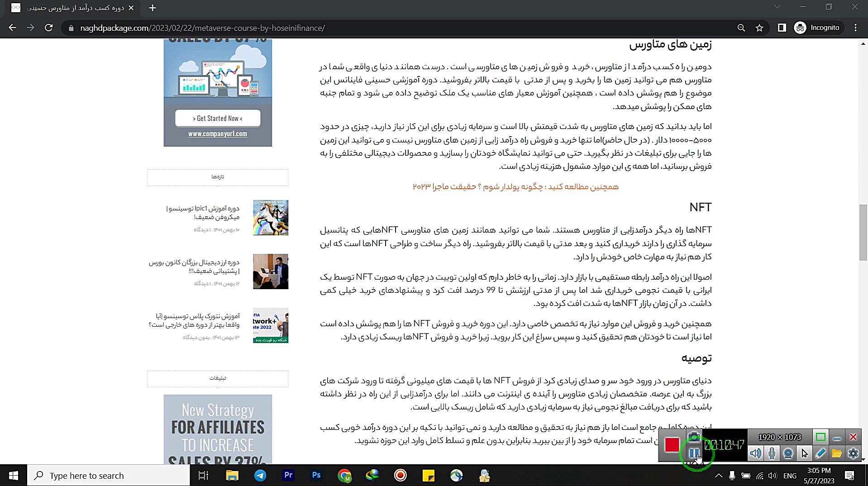
Task: Bookmark this page with the star icon
Action: (759, 28)
